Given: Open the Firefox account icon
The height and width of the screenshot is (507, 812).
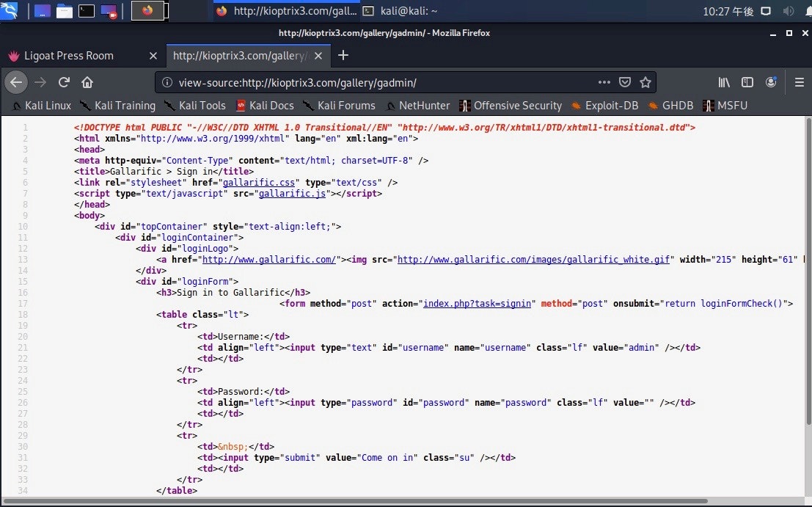Looking at the screenshot, I should point(771,82).
